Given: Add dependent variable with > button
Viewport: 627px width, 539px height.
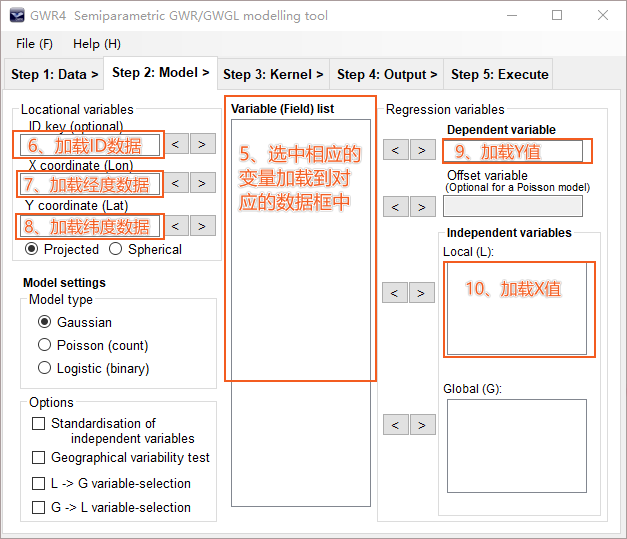Looking at the screenshot, I should tap(422, 150).
